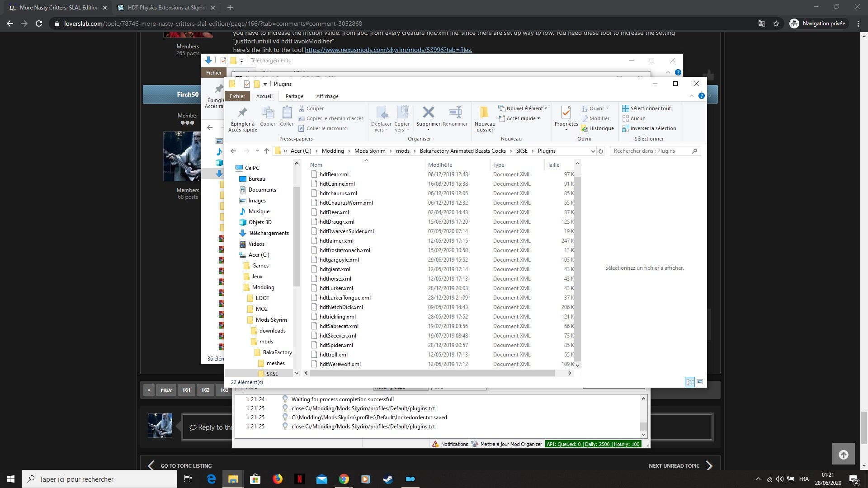
Task: Collapse the ribbon with the chevron
Action: click(x=691, y=96)
